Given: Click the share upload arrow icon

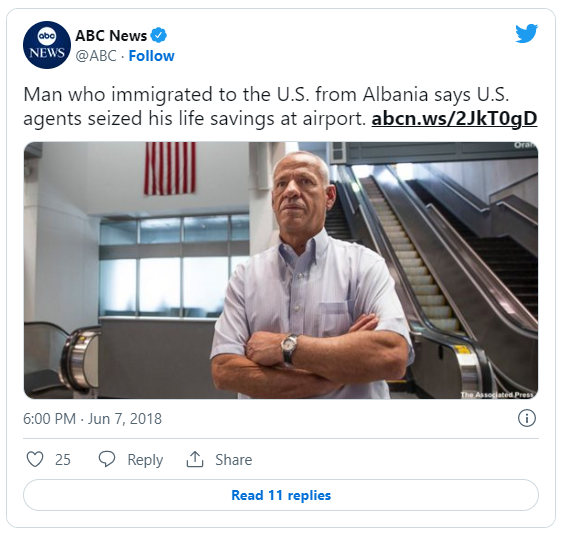Looking at the screenshot, I should click(x=195, y=459).
